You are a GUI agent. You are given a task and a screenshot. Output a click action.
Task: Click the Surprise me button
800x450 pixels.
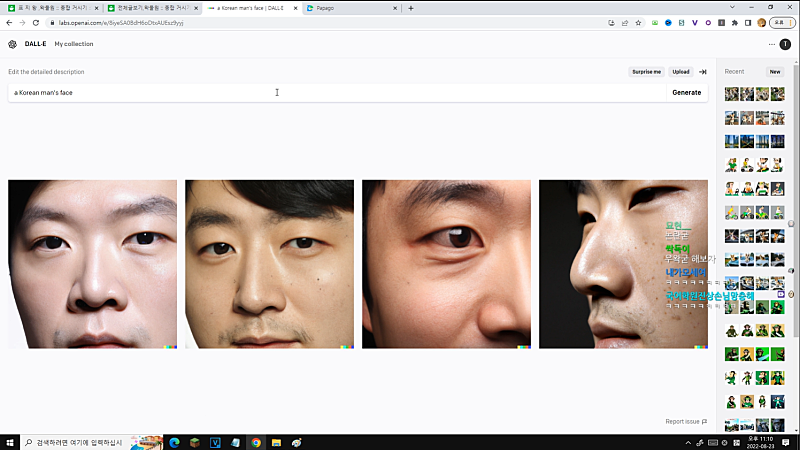pos(646,72)
